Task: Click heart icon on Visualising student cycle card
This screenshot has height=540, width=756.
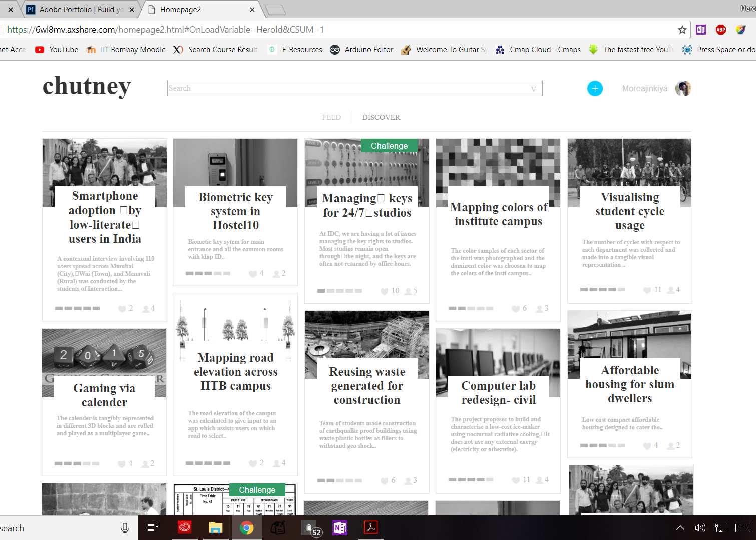Action: tap(647, 290)
